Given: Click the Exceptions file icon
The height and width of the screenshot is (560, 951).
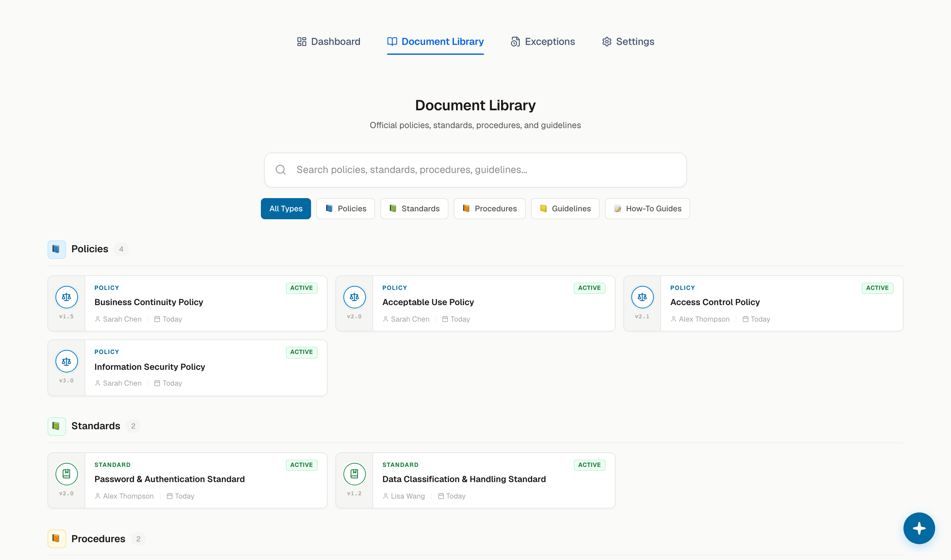Looking at the screenshot, I should pyautogui.click(x=515, y=42).
